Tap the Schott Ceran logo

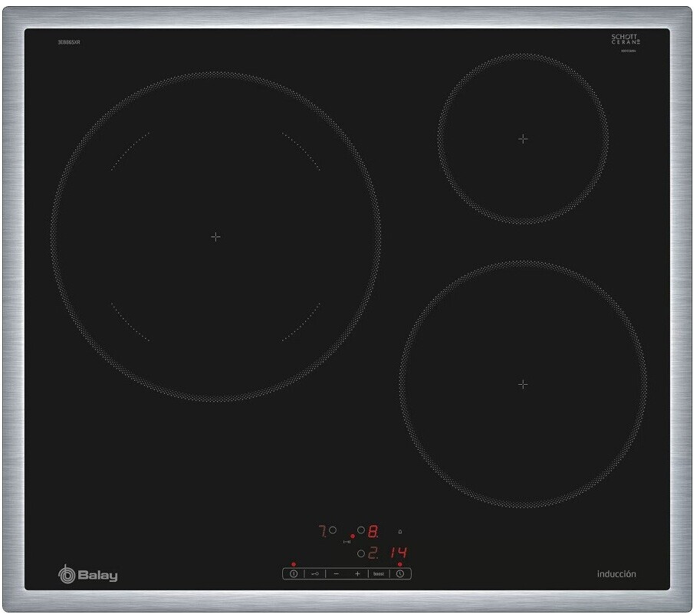(625, 40)
